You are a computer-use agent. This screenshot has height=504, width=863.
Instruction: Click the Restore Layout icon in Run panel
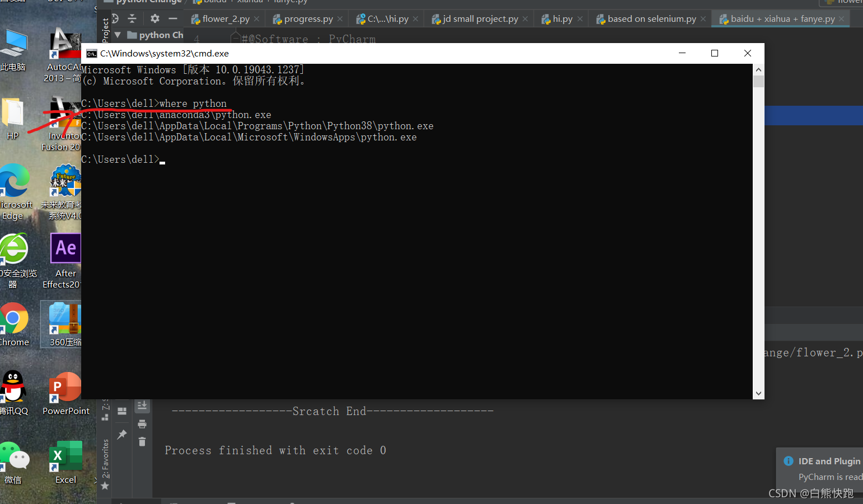click(x=122, y=411)
